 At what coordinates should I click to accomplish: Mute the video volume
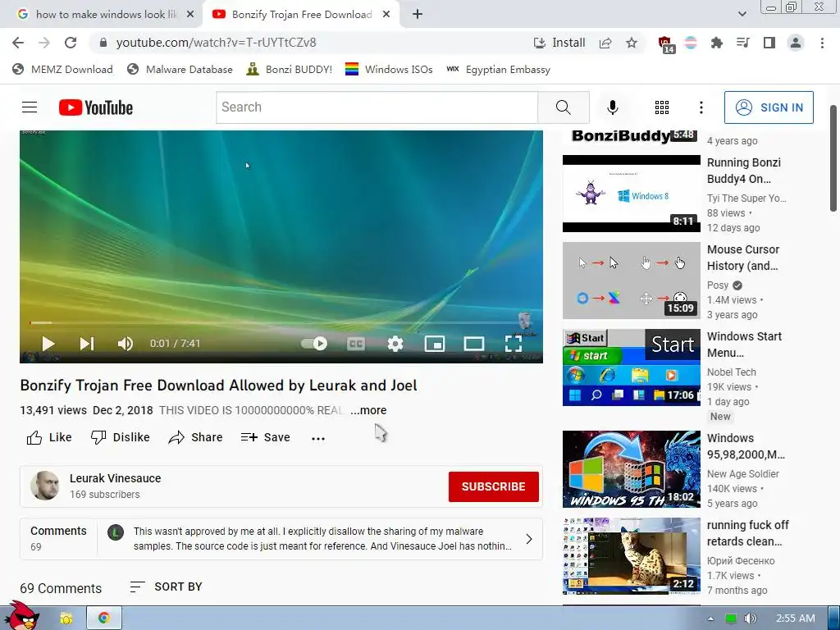pos(125,344)
